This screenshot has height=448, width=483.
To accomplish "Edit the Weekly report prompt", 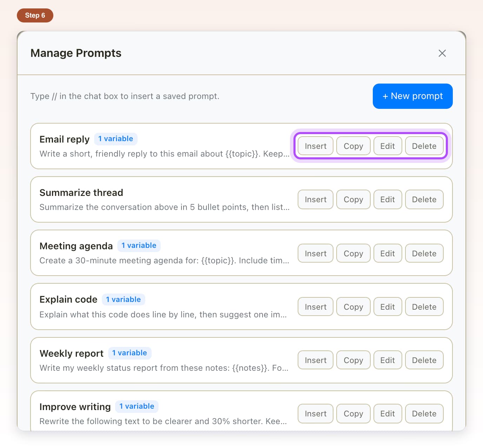I will click(388, 360).
